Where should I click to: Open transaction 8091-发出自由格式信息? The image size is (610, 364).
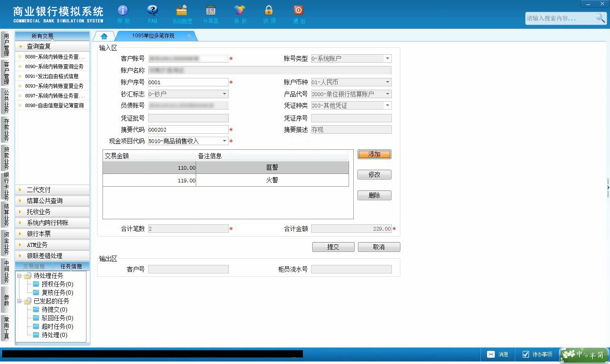(53, 76)
